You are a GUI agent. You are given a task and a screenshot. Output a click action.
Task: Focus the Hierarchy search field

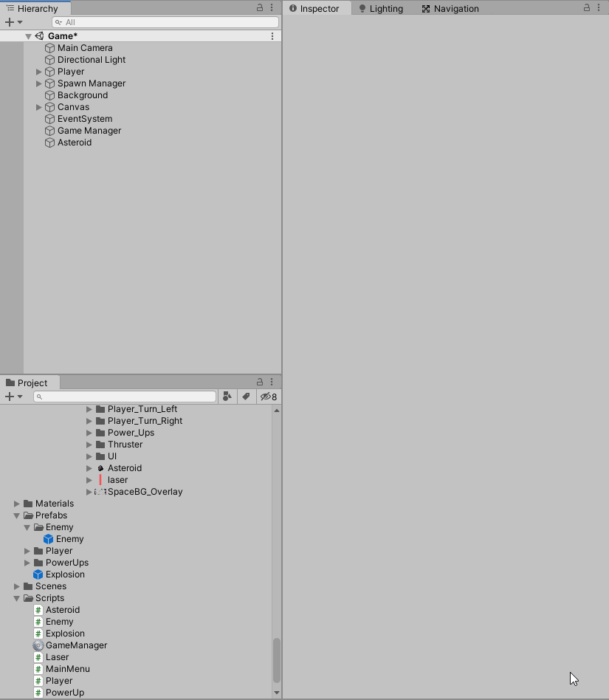(165, 22)
